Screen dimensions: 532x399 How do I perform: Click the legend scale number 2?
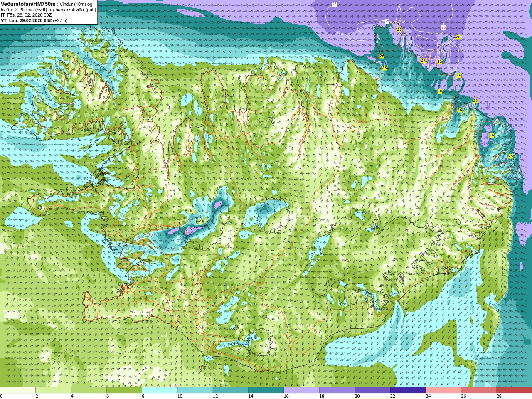(37, 396)
